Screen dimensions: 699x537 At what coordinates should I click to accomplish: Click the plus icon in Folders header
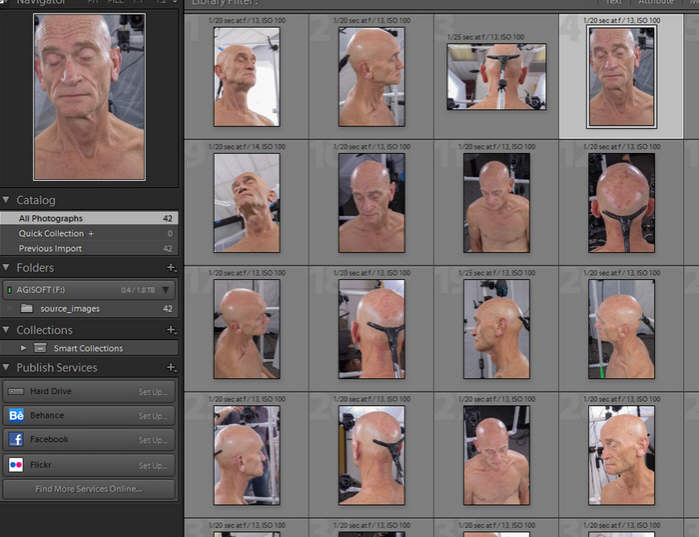(171, 267)
